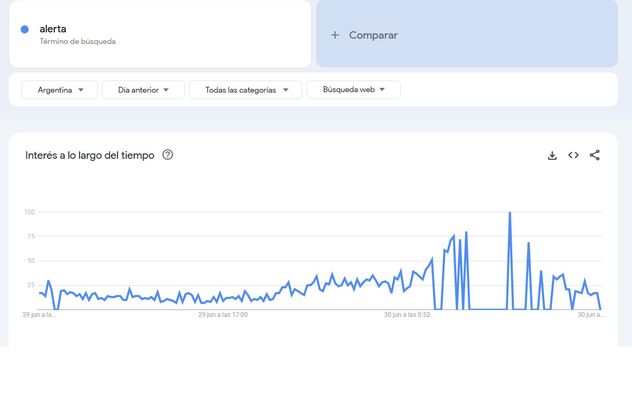
Task: Open help for Interés a lo largo del tiempo
Action: (x=168, y=155)
